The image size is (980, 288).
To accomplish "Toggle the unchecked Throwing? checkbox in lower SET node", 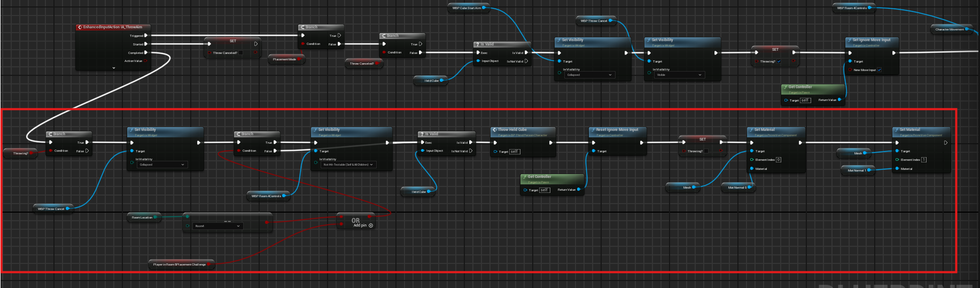I will pos(706,151).
